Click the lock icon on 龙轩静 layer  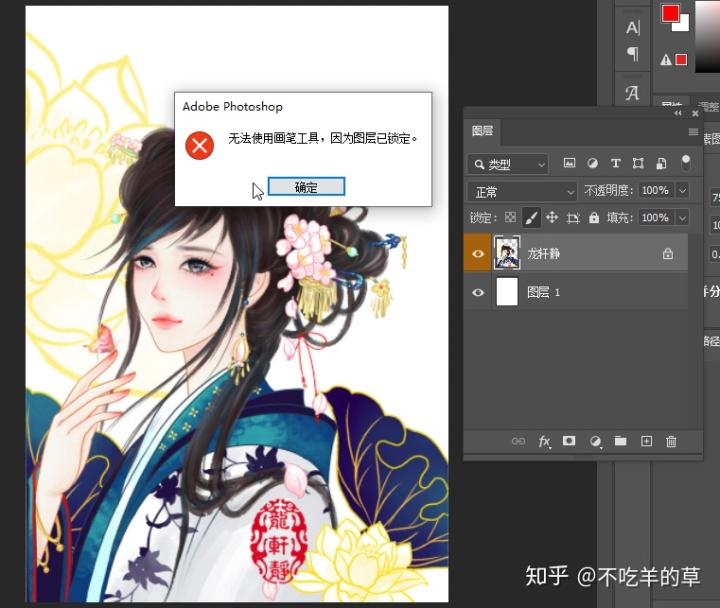[x=668, y=253]
